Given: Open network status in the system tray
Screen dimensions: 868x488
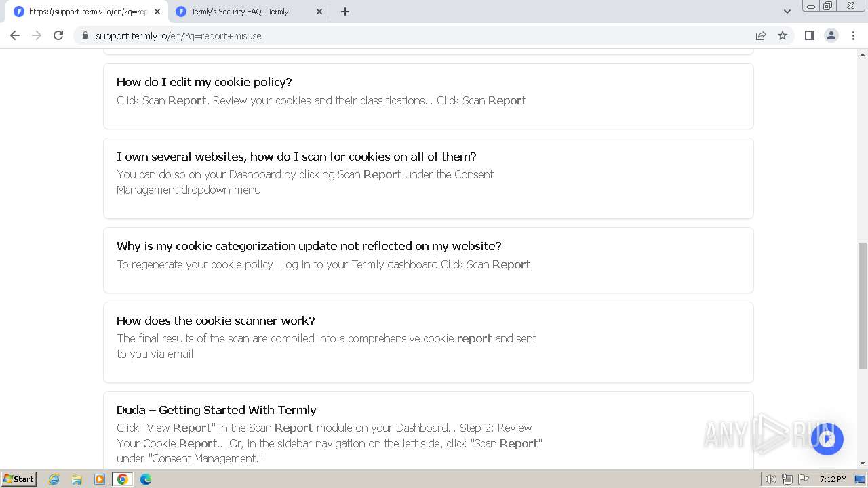Looking at the screenshot, I should pos(787,479).
